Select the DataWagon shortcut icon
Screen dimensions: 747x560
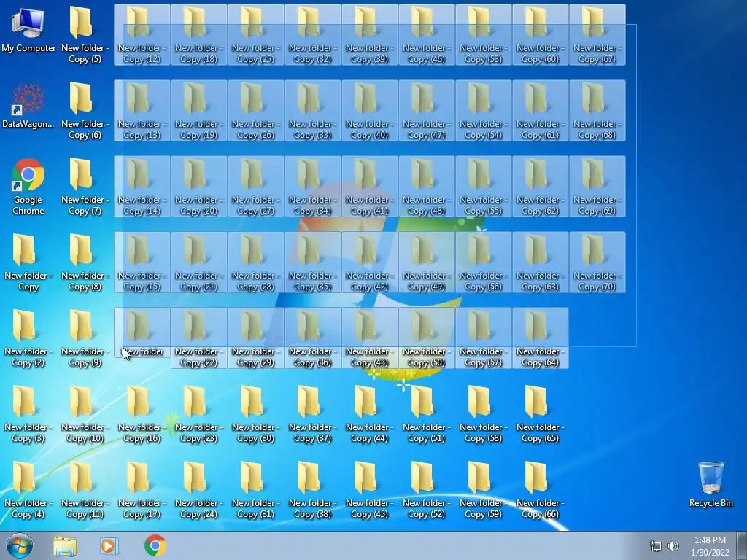click(28, 105)
